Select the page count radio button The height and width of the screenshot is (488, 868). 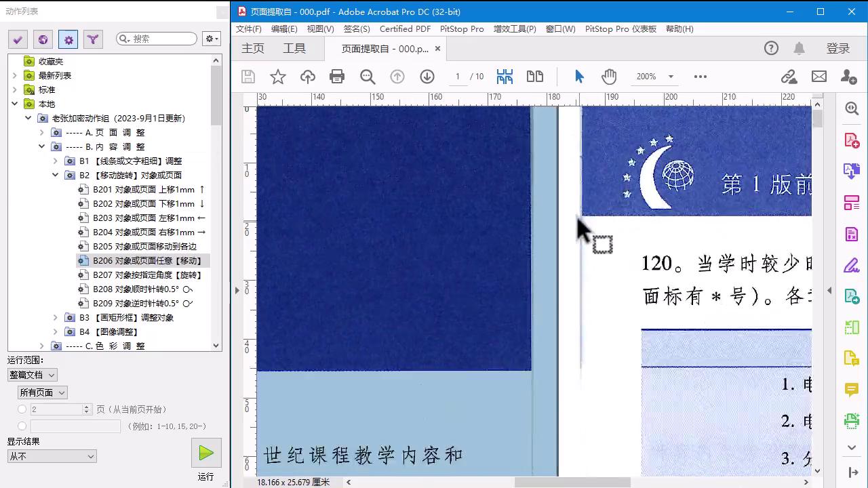pos(22,409)
